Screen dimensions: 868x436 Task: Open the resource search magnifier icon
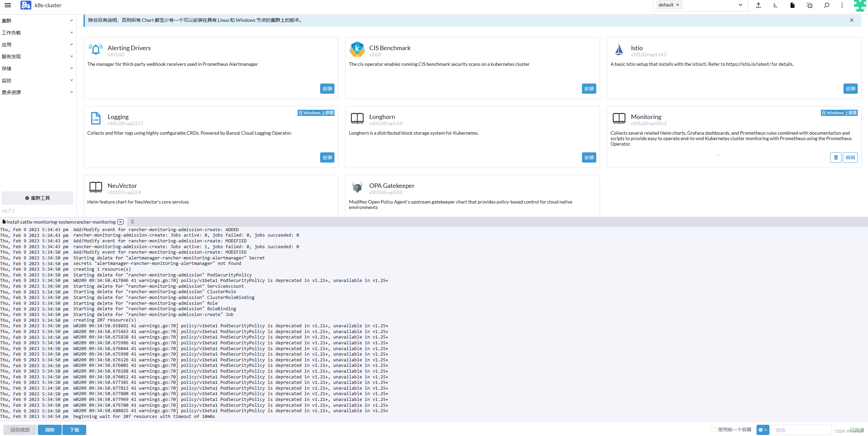point(826,5)
